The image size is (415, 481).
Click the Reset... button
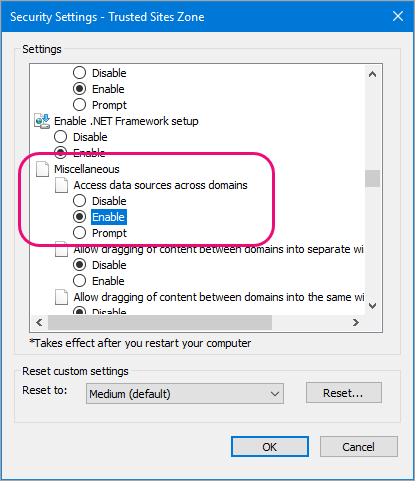[344, 393]
